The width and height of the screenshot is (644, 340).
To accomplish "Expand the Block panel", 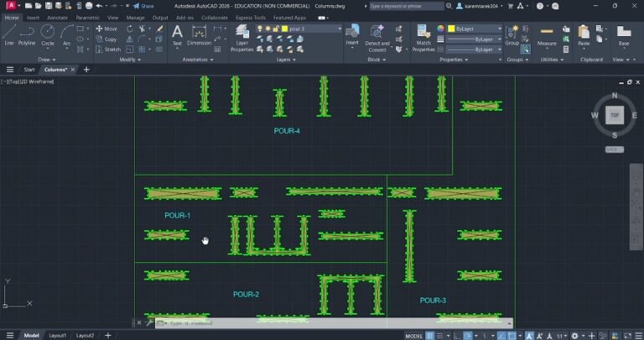I will pyautogui.click(x=377, y=60).
